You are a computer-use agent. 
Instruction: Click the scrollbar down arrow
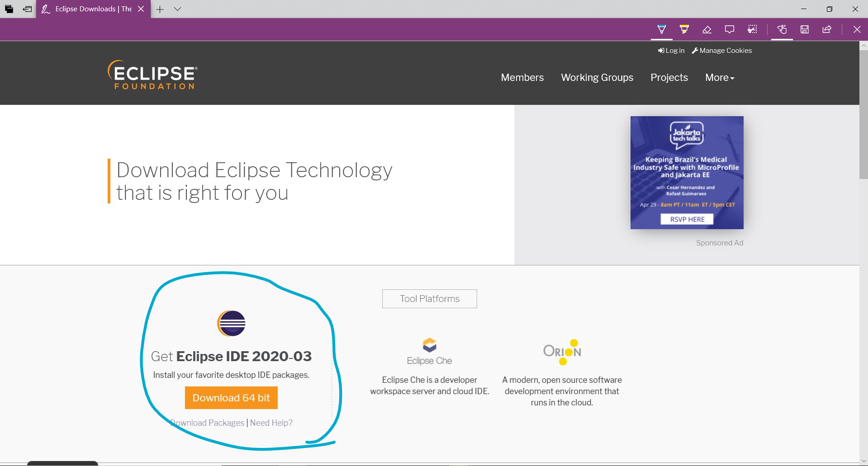tap(863, 461)
